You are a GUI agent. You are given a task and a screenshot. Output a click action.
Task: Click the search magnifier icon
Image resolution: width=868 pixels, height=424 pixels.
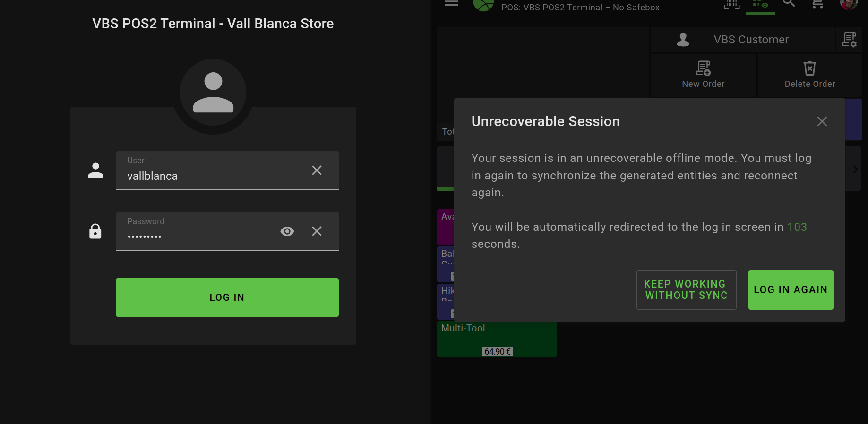point(789,3)
